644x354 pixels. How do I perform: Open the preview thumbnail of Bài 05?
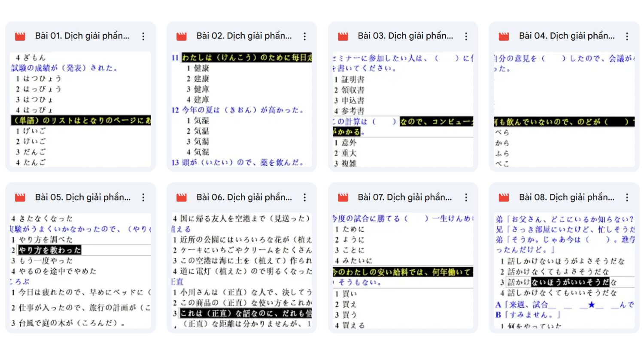[x=80, y=270]
